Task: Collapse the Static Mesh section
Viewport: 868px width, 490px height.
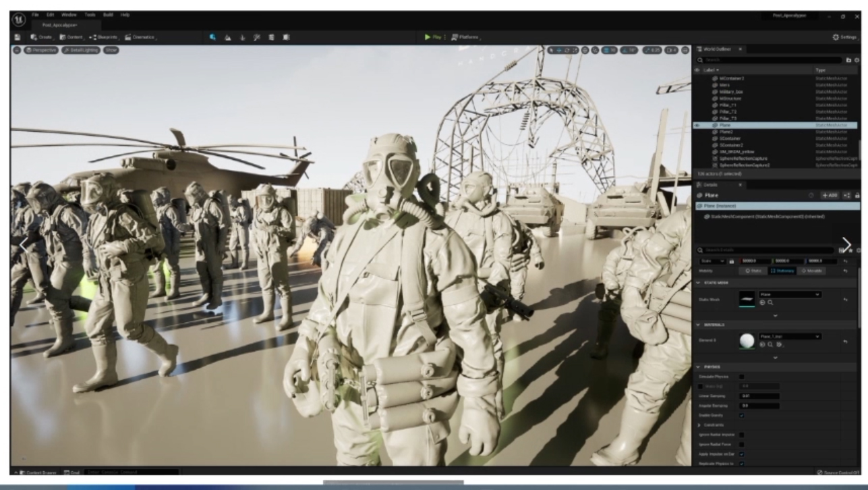Action: [698, 281]
